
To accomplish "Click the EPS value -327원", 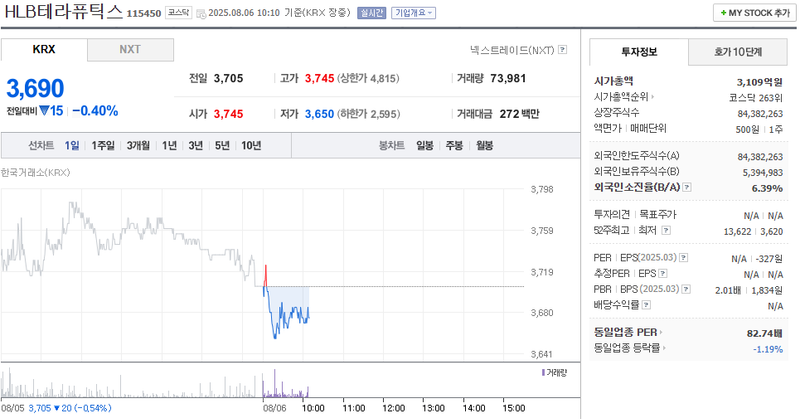I will click(x=769, y=259).
